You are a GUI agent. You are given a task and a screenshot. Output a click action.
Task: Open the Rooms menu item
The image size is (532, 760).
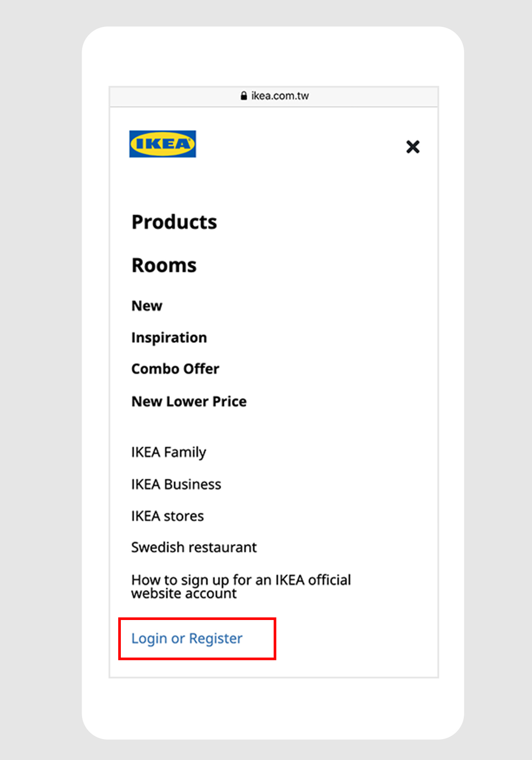164,265
